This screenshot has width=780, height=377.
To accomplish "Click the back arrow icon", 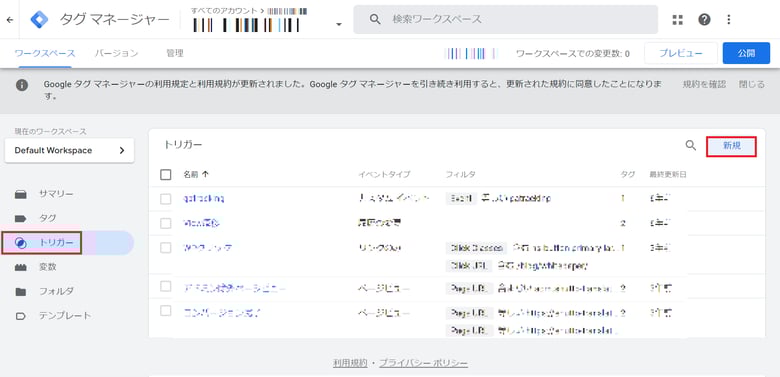I will click(x=9, y=20).
